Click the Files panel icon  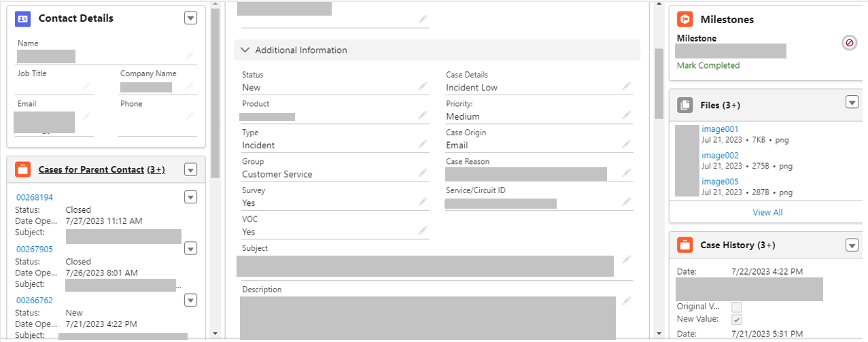(x=685, y=105)
